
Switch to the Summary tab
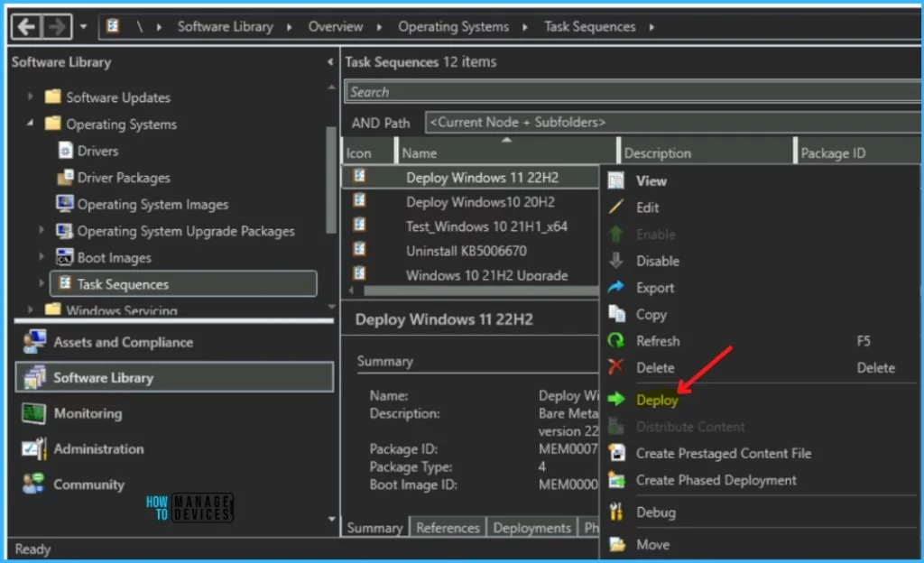click(x=374, y=528)
